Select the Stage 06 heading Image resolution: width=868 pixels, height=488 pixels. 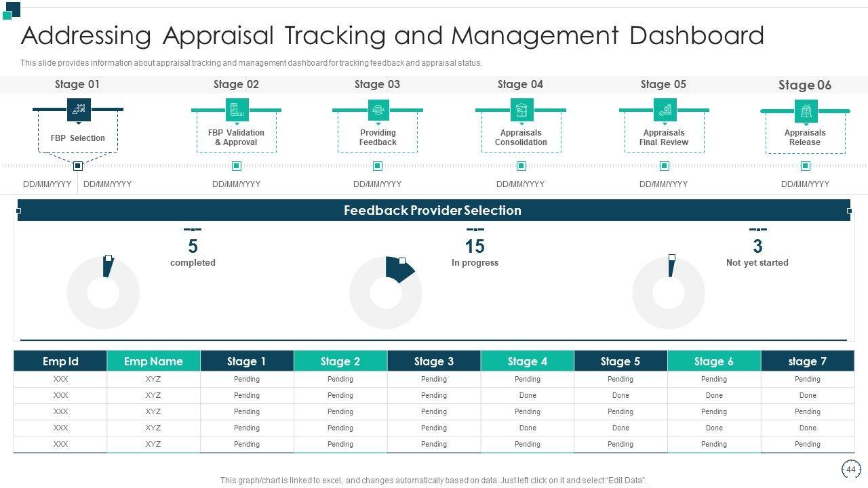[805, 85]
